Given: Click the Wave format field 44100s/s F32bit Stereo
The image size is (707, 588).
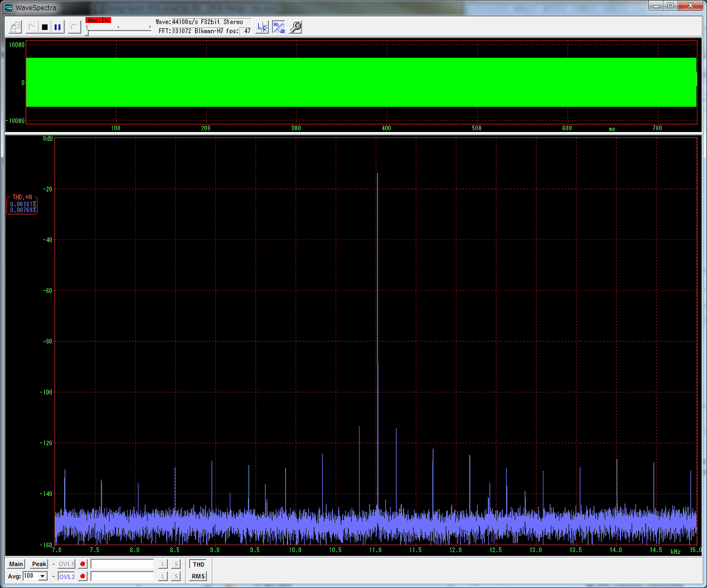Looking at the screenshot, I should tap(211, 22).
